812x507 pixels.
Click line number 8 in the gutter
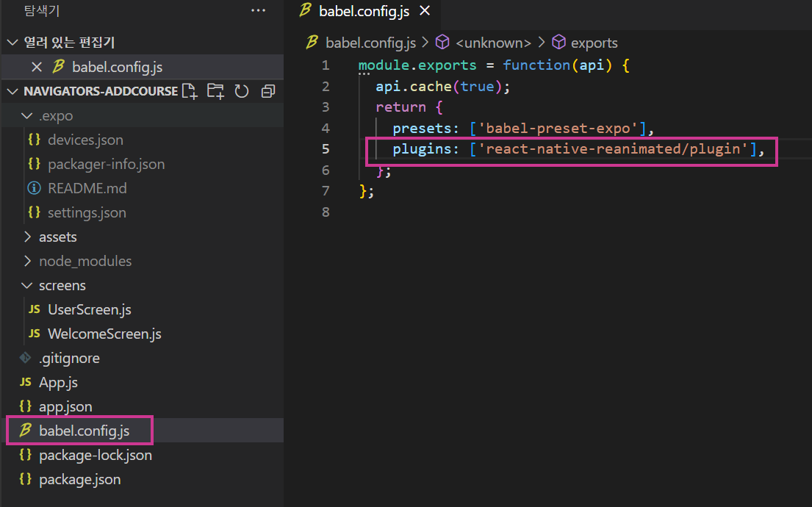pyautogui.click(x=326, y=212)
